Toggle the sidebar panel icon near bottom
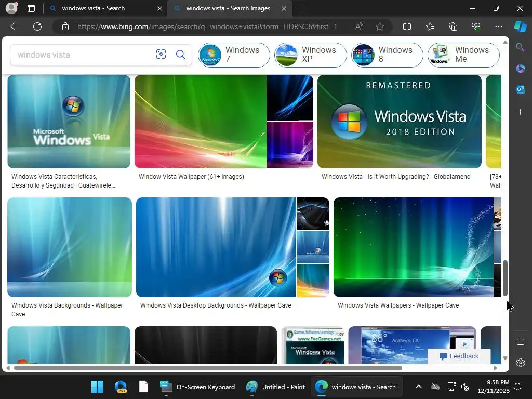The image size is (532, 399). click(520, 342)
